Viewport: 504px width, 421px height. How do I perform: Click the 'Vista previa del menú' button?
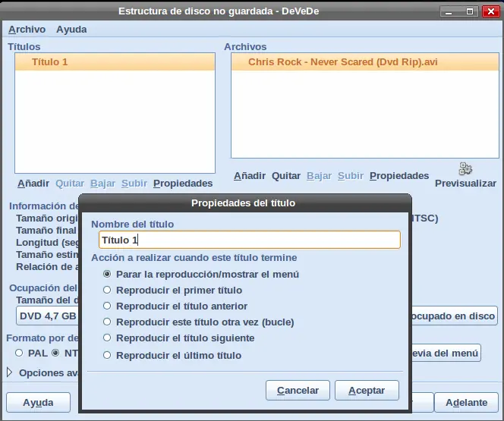tap(446, 353)
